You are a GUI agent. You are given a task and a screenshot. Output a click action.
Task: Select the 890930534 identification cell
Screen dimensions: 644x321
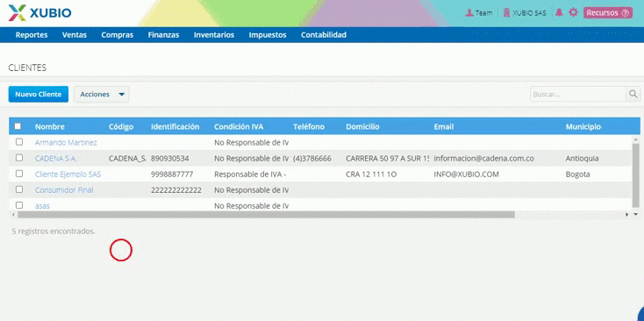(170, 159)
